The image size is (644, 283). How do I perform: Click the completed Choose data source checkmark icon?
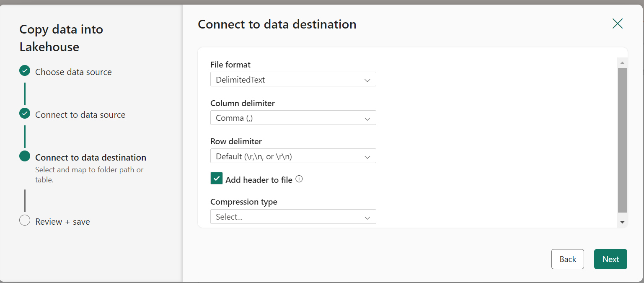click(x=24, y=71)
